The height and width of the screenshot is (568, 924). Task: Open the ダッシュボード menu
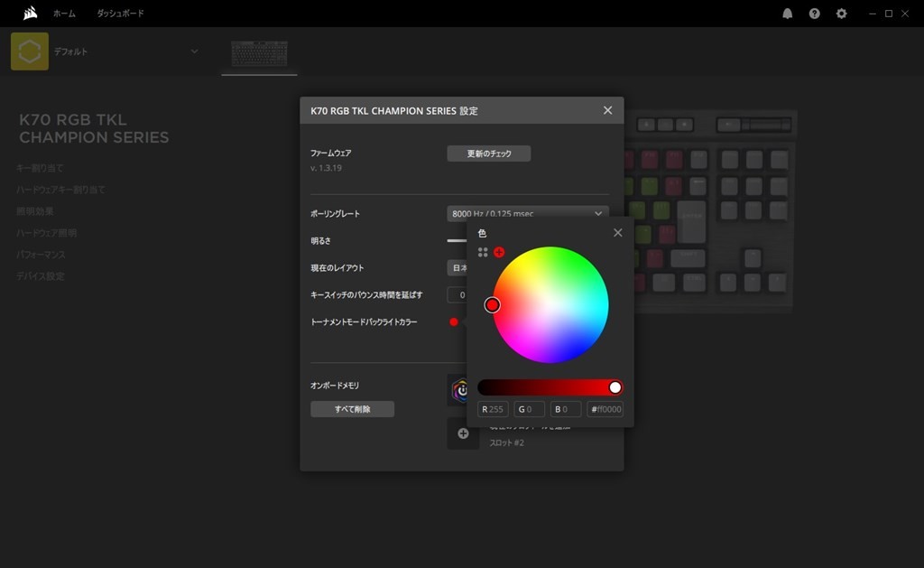(x=120, y=14)
